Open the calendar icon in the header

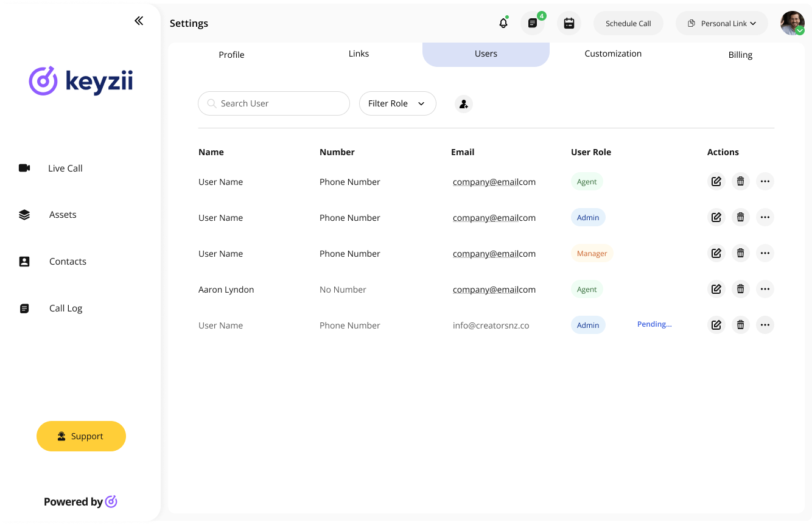[569, 23]
